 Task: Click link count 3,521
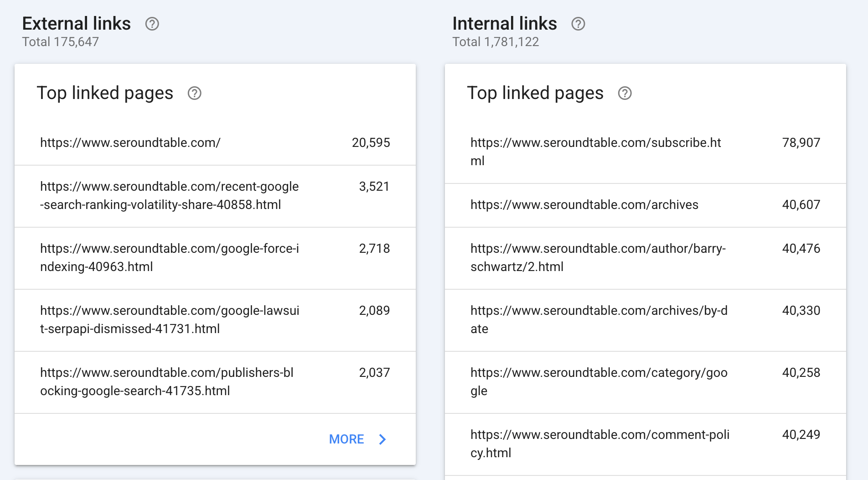[x=374, y=187]
